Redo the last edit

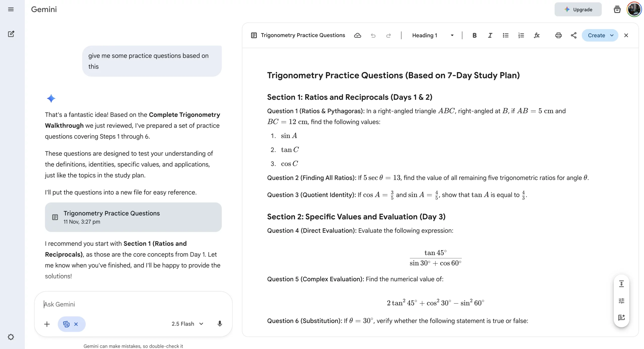click(x=388, y=36)
